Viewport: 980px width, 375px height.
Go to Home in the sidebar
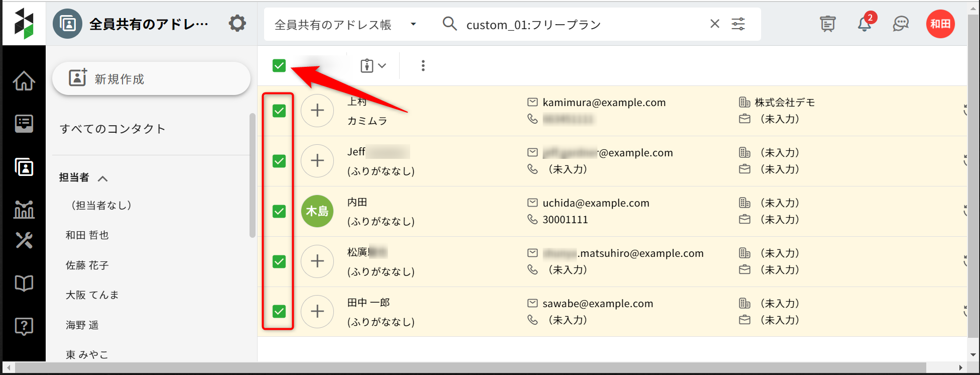tap(24, 81)
